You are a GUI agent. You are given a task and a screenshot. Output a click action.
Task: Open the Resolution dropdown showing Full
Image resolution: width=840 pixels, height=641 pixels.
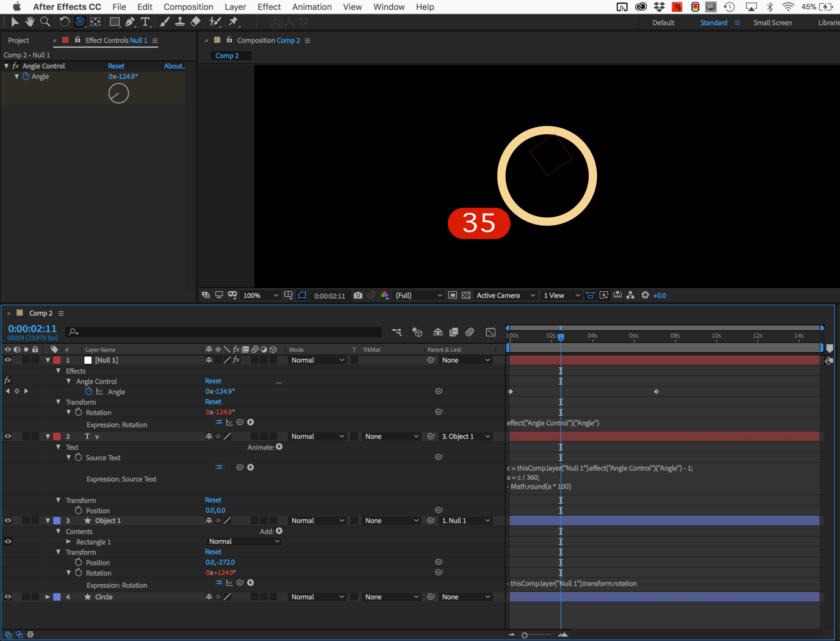coord(418,295)
